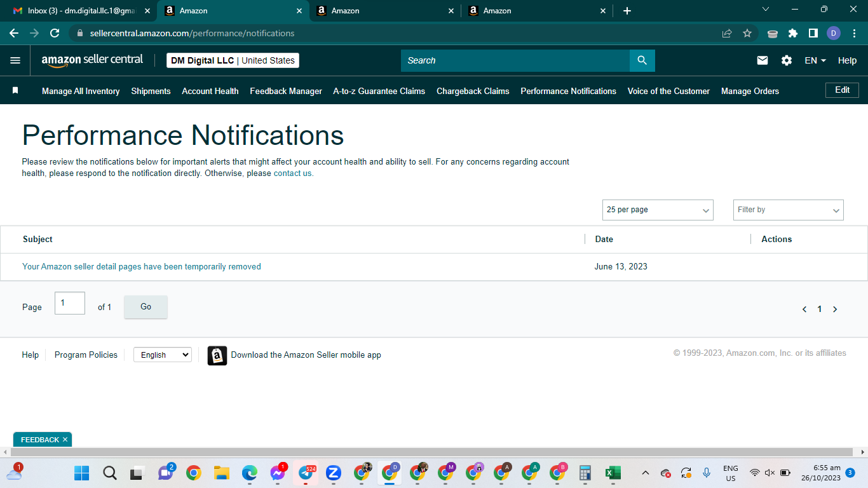This screenshot has height=488, width=868.
Task: Follow the contact us link
Action: pyautogui.click(x=294, y=173)
